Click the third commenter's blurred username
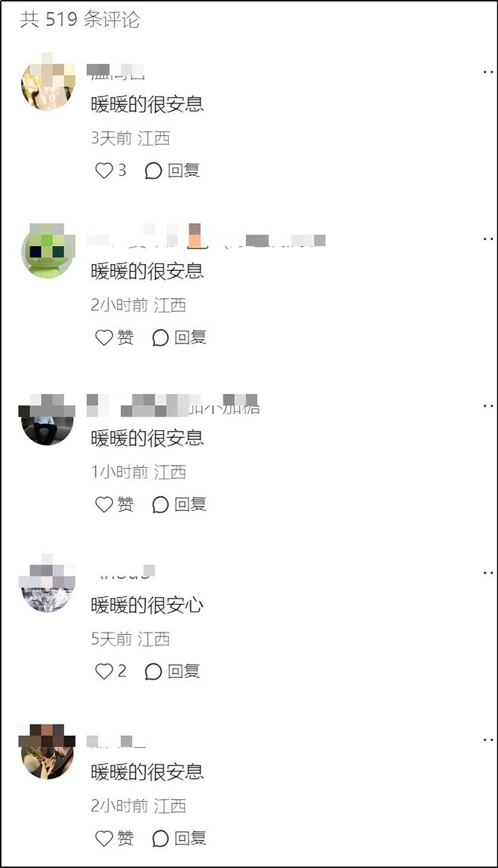Viewport: 498px width, 868px height. pyautogui.click(x=174, y=405)
